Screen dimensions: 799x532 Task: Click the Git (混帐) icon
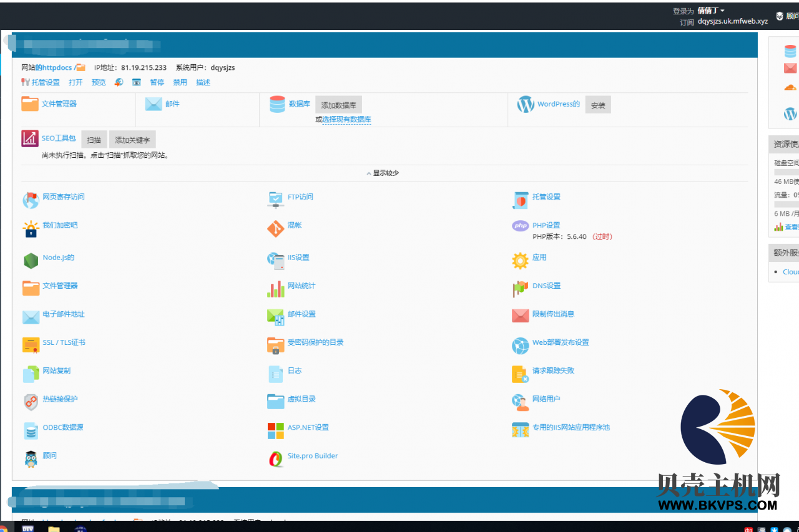click(275, 229)
